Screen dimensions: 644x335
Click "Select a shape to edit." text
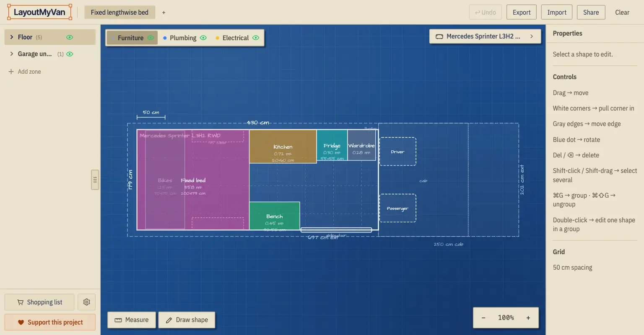click(583, 54)
